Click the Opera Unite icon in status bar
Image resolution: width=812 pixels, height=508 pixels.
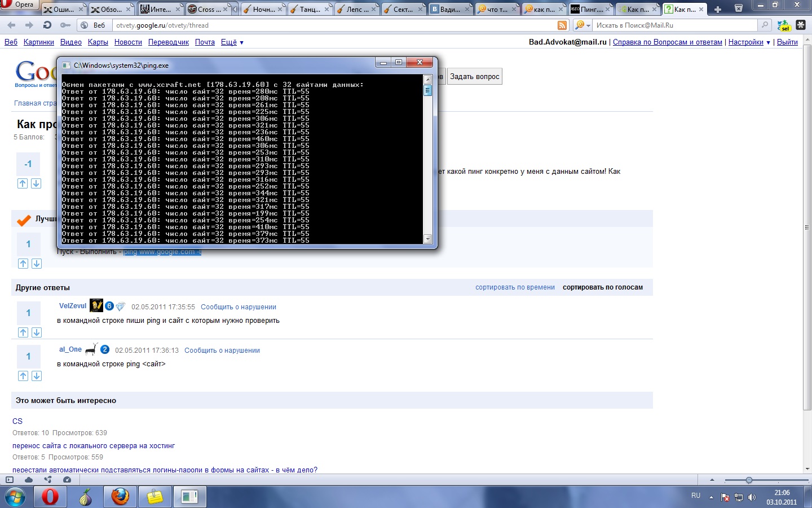pos(48,480)
